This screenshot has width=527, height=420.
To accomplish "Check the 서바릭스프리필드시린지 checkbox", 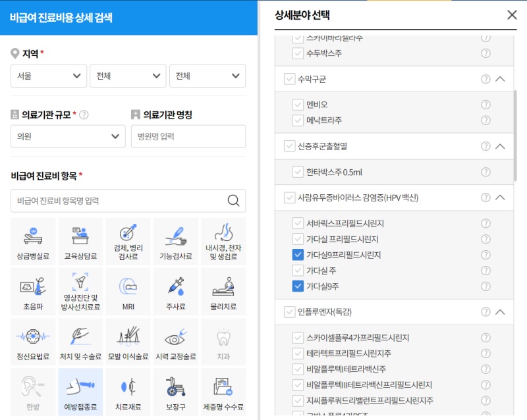I will (x=298, y=223).
